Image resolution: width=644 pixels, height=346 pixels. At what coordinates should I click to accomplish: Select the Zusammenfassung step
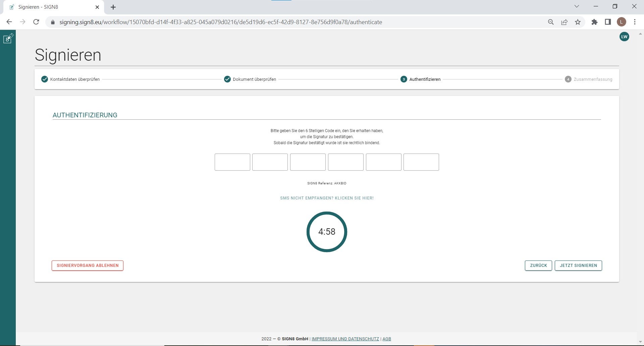coord(589,79)
